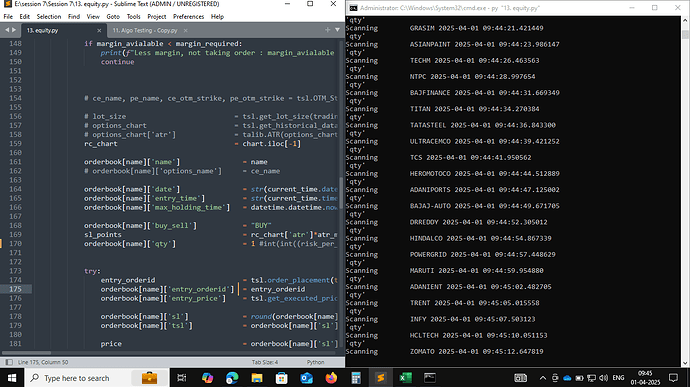
Task: Open the File menu in Sublime Text
Action: pos(8,17)
